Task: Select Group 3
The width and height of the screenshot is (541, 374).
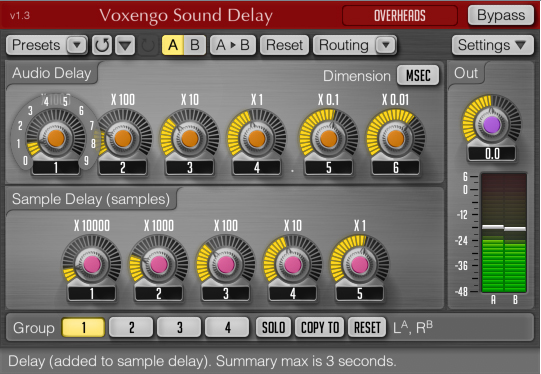Action: pos(179,327)
